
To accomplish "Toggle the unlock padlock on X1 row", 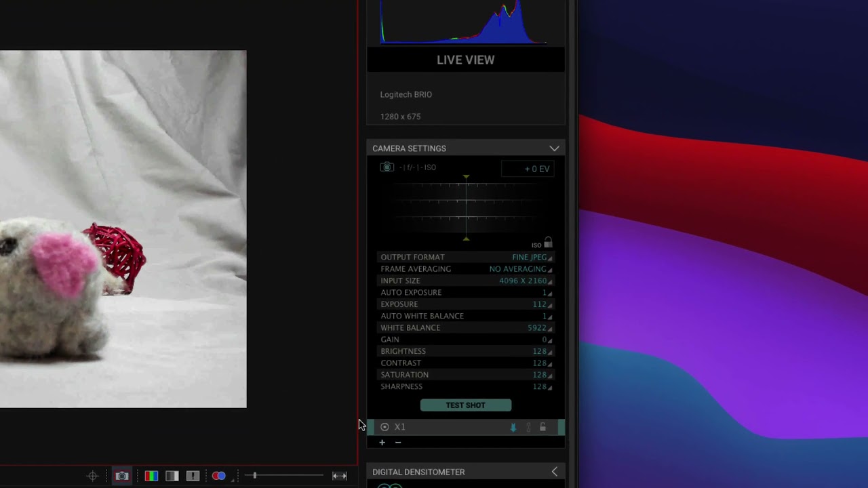I will [542, 427].
